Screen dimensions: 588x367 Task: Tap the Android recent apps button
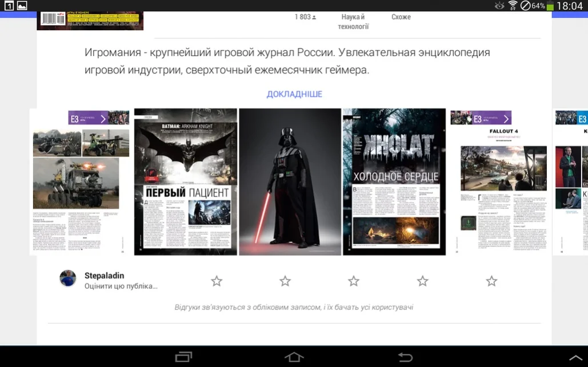coord(184,357)
